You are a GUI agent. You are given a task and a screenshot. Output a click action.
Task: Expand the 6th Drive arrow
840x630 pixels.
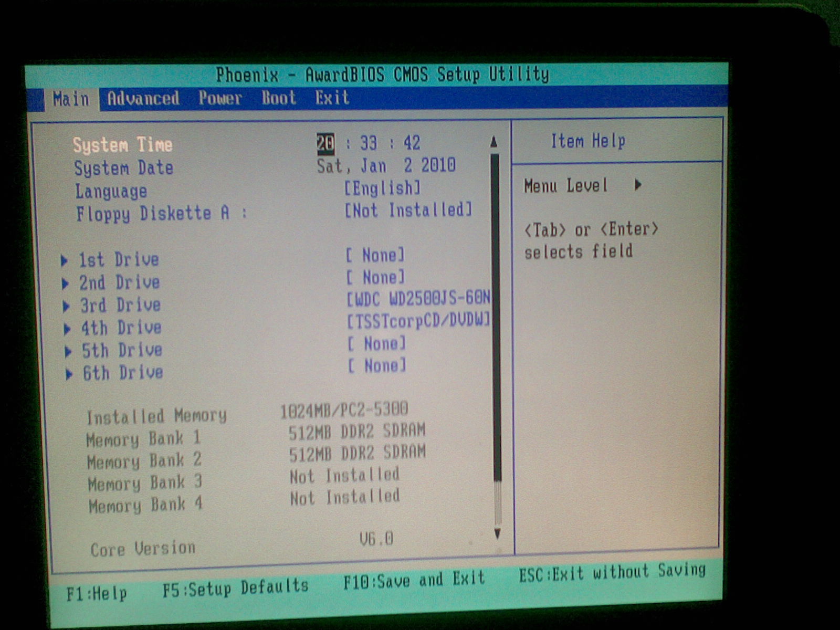[x=69, y=374]
